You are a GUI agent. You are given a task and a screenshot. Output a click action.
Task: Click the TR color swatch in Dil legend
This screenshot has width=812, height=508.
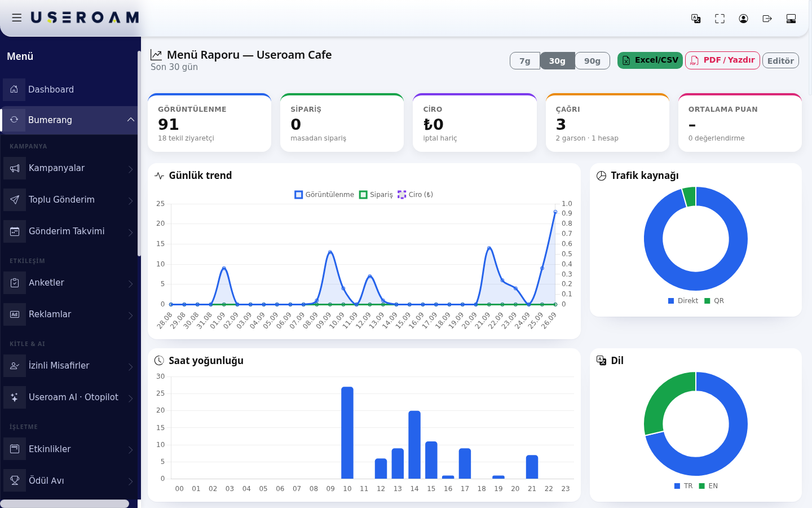pyautogui.click(x=677, y=486)
